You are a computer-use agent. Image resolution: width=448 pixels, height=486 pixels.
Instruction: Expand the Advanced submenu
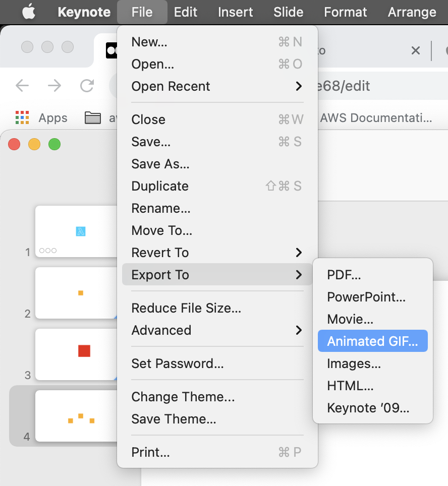(217, 330)
